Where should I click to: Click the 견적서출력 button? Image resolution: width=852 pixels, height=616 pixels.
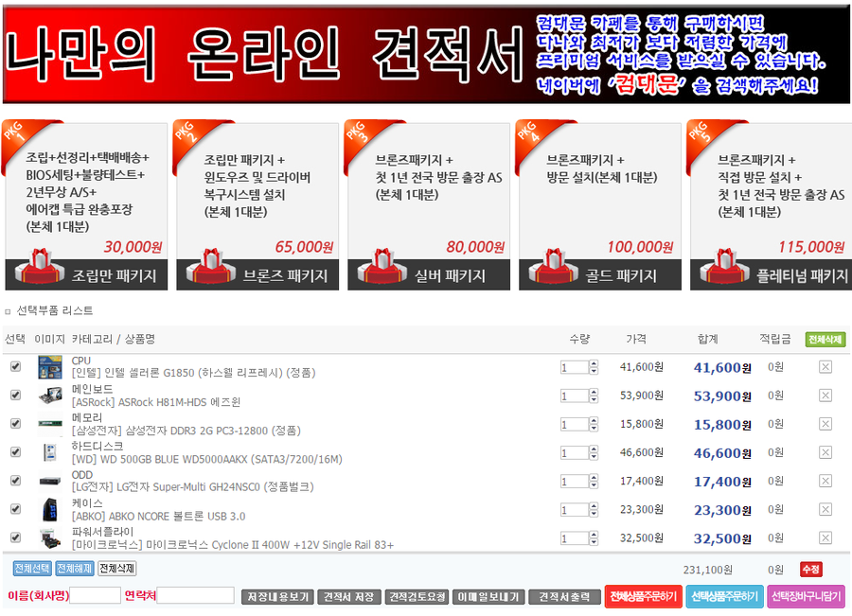pos(564,597)
